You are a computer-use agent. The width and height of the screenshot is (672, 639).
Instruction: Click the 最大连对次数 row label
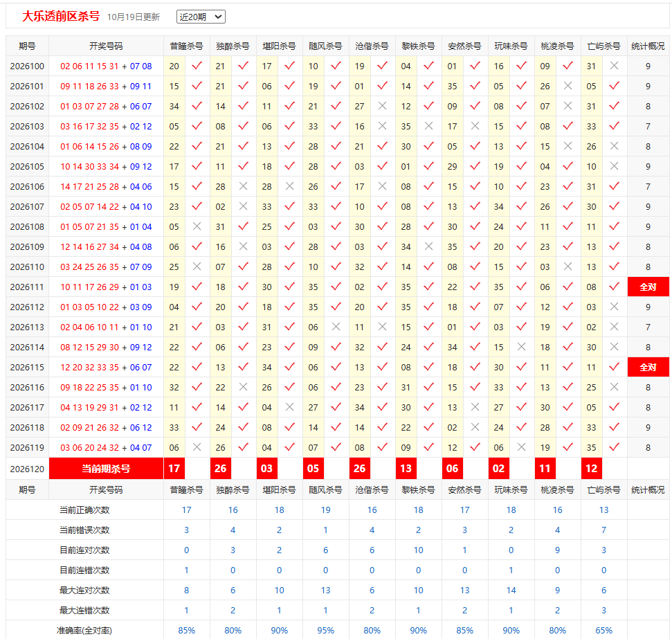point(84,590)
